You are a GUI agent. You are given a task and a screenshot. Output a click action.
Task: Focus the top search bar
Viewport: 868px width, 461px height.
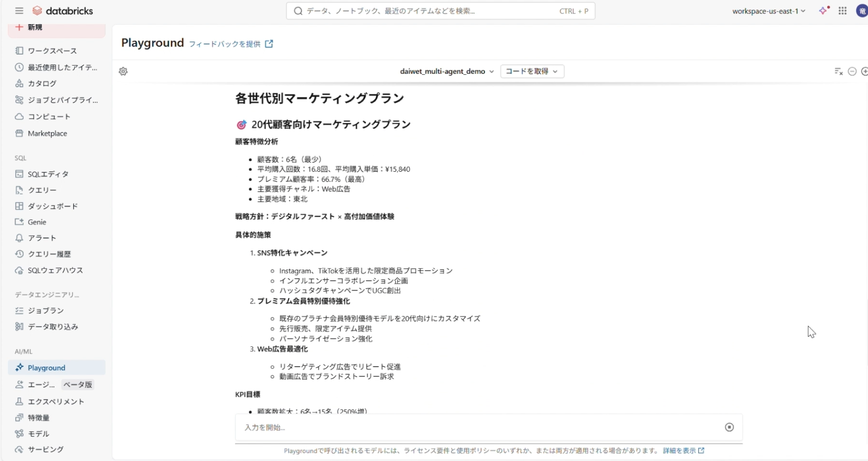pos(441,11)
